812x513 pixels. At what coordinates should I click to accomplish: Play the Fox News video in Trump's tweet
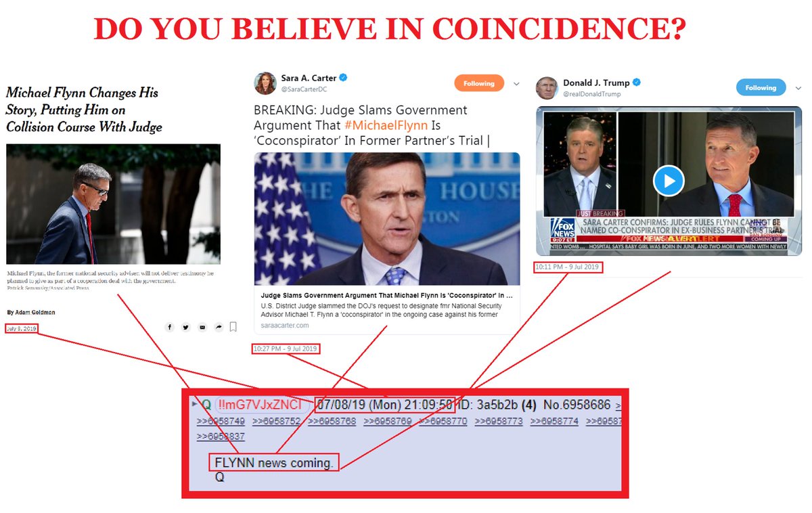click(669, 181)
